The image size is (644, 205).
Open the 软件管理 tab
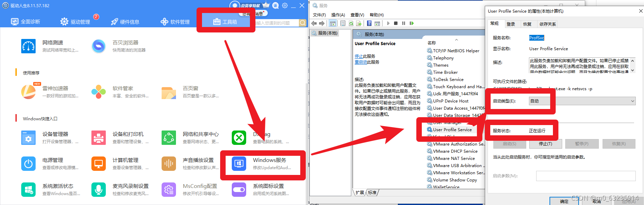tap(175, 22)
